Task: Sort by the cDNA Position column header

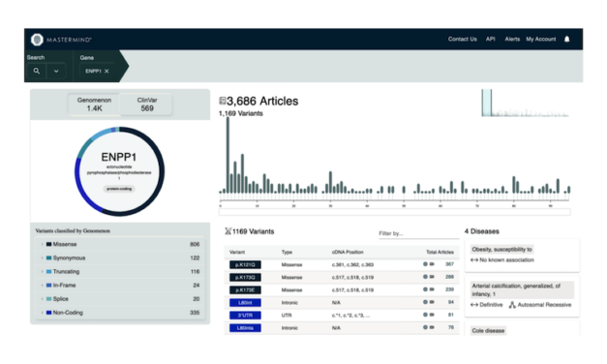Action: coord(348,252)
